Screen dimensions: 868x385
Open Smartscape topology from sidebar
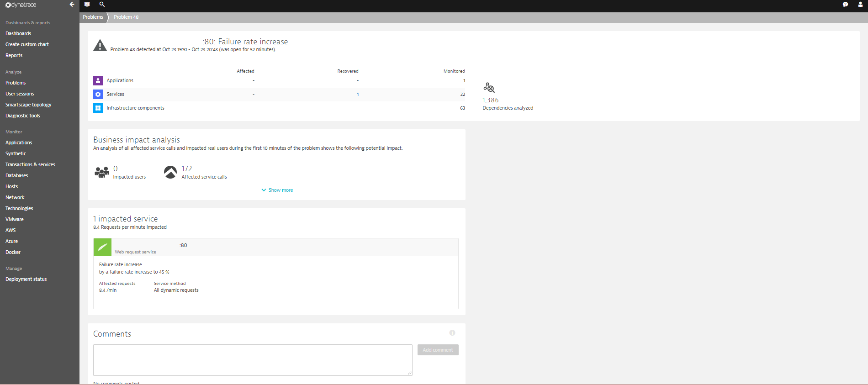28,105
